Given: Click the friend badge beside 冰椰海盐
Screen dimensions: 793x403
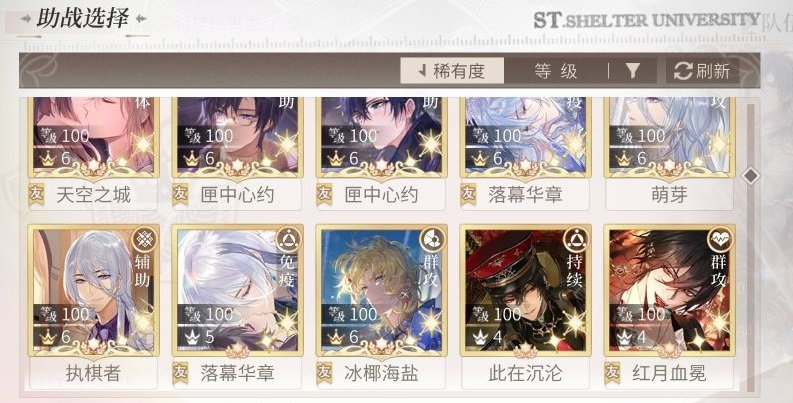Looking at the screenshot, I should click(x=324, y=373).
